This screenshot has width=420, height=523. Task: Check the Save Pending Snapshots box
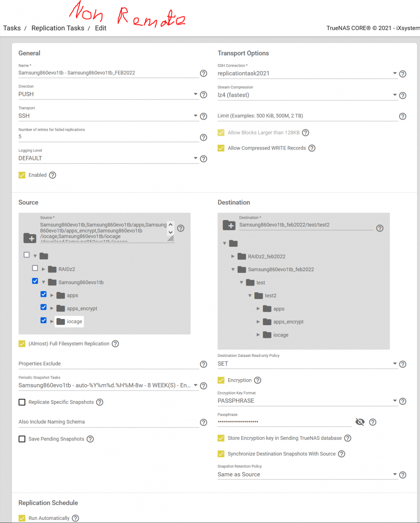click(x=22, y=439)
